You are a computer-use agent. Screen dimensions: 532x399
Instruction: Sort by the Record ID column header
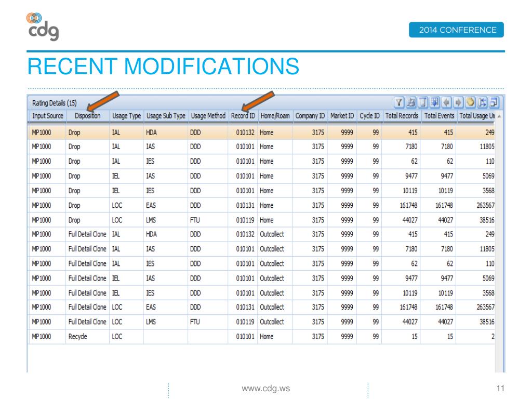click(x=243, y=116)
